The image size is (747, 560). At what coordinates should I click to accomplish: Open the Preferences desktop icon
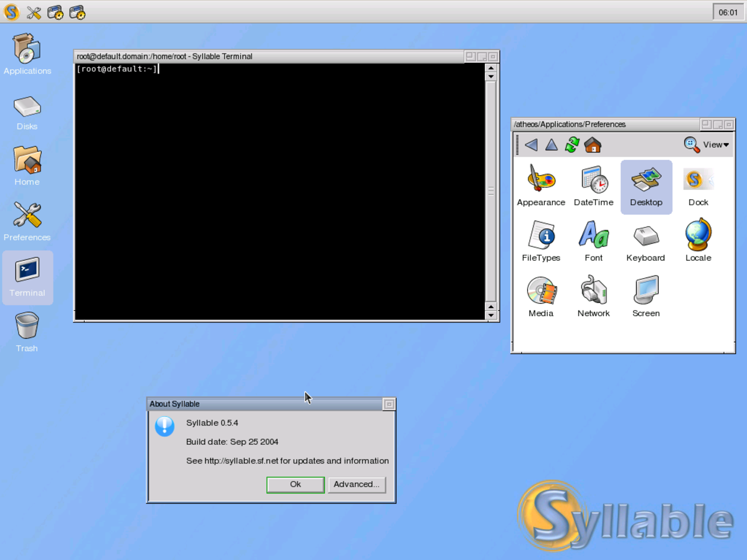point(27,222)
